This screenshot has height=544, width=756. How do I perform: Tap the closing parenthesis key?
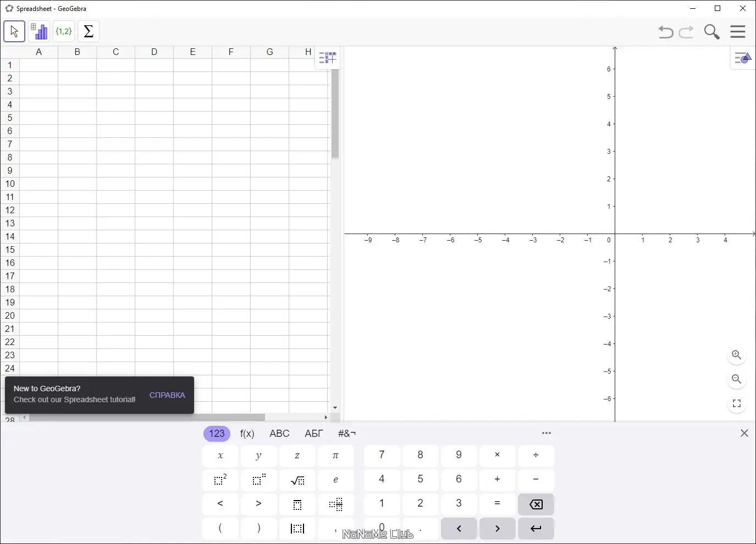[259, 529]
